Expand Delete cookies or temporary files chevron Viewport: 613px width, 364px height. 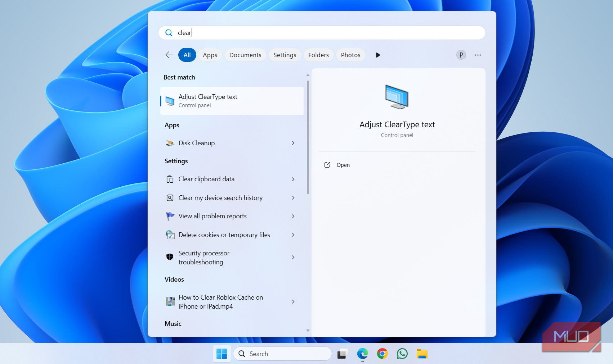tap(293, 235)
